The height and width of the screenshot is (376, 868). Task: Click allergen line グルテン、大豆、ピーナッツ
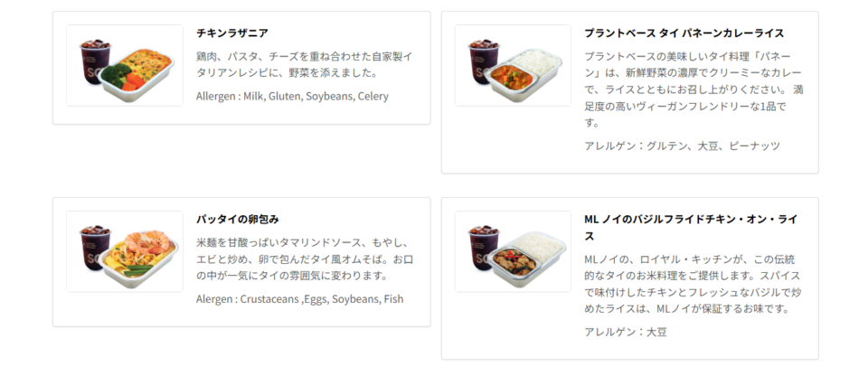[x=682, y=146]
